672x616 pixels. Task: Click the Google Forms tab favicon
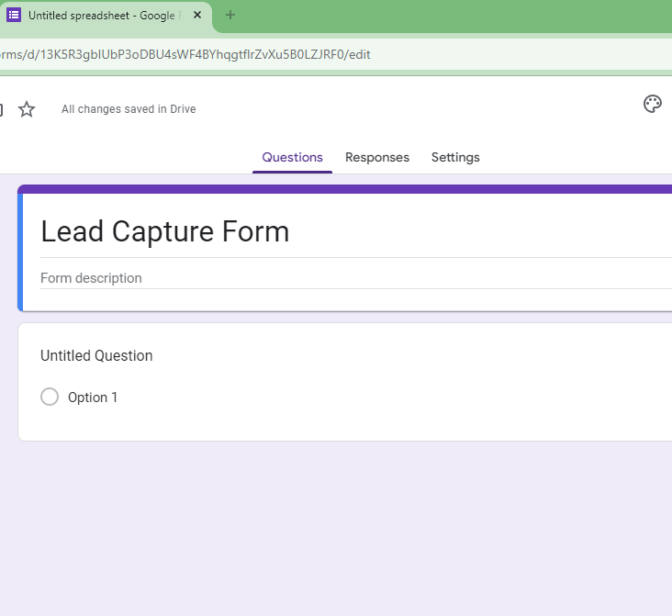pyautogui.click(x=14, y=15)
